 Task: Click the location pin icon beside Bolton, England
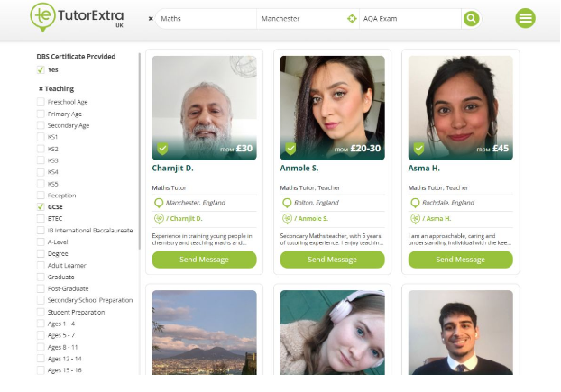tap(286, 203)
